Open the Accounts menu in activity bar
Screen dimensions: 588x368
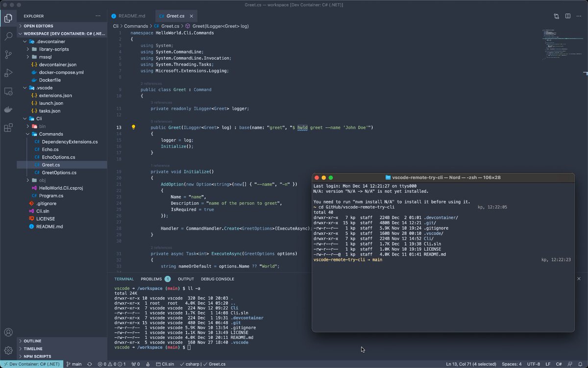tap(8, 333)
